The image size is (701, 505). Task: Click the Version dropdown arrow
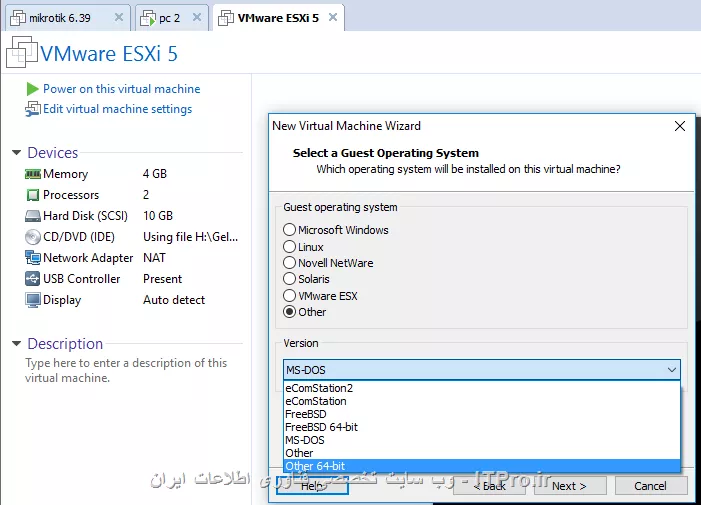[x=671, y=370]
